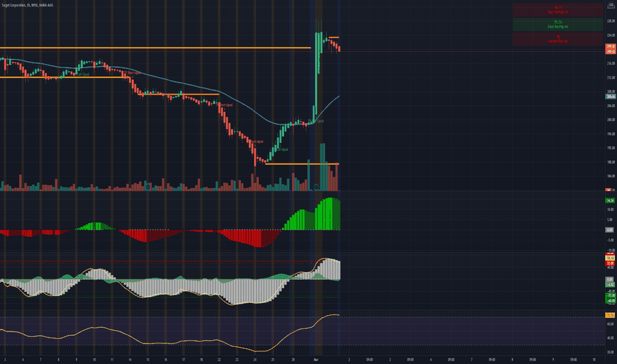Click the 224.00 price scale label

point(610,35)
